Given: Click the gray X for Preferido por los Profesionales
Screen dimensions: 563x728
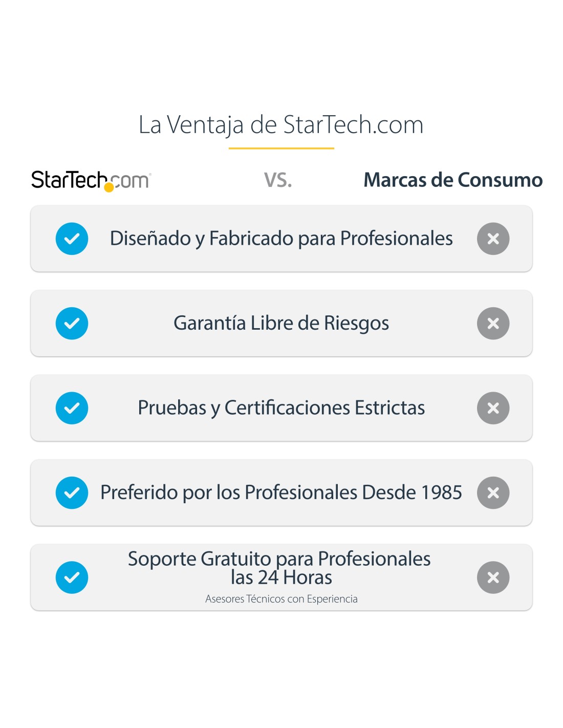Looking at the screenshot, I should pos(493,493).
